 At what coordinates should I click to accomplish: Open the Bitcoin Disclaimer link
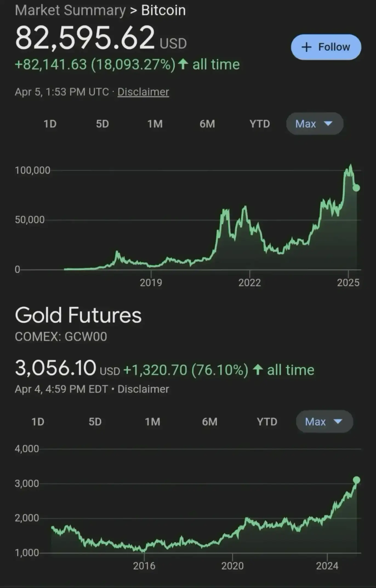click(x=143, y=92)
